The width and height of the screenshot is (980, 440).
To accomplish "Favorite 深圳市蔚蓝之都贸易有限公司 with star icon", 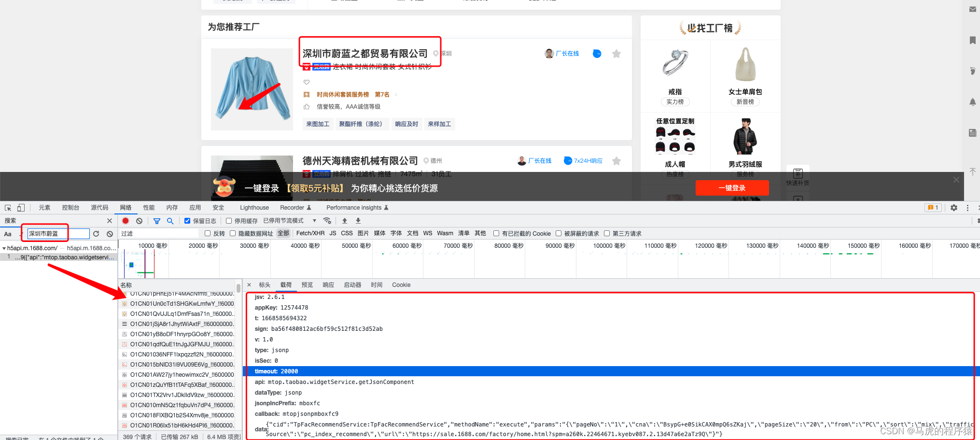I will [x=616, y=54].
